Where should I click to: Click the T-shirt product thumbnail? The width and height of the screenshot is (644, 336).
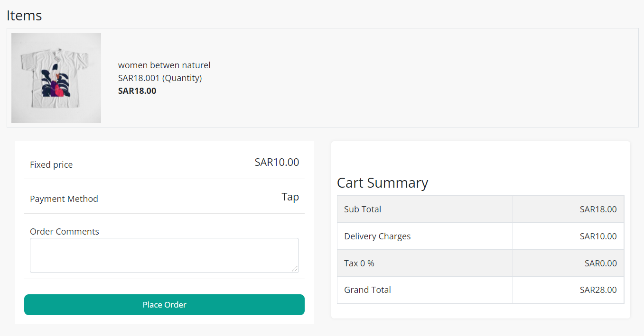point(56,78)
